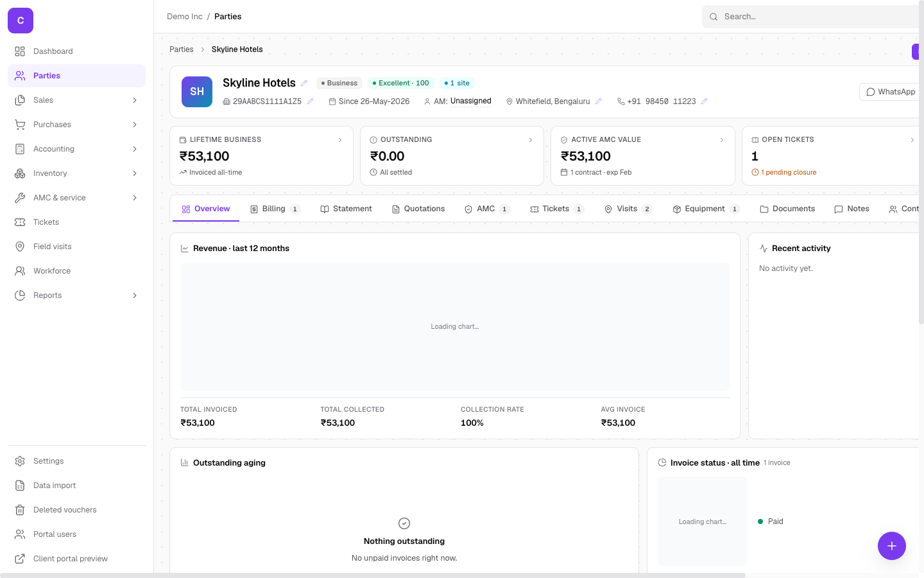
Task: Click the Accounting calculator icon
Action: tap(20, 149)
